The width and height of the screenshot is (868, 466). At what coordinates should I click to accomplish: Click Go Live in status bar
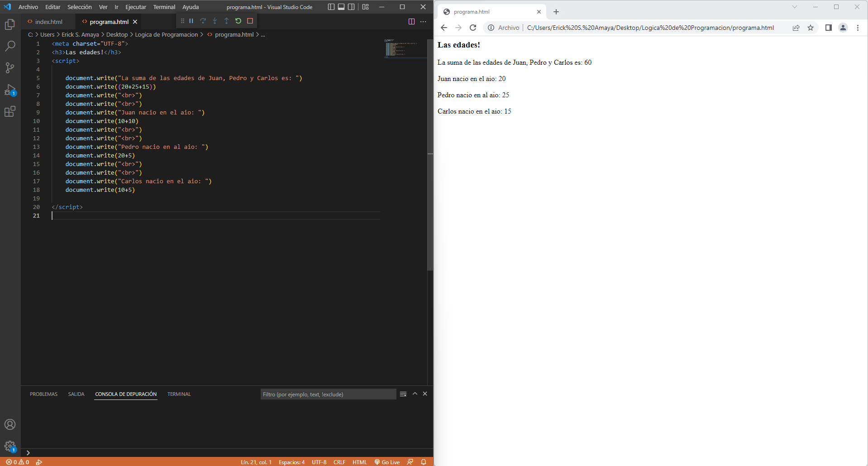point(387,462)
